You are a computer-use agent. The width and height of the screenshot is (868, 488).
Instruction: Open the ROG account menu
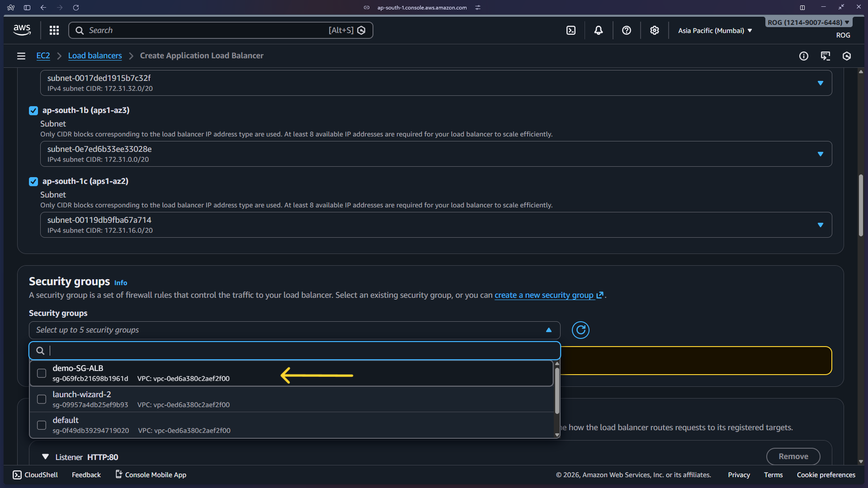pos(808,22)
